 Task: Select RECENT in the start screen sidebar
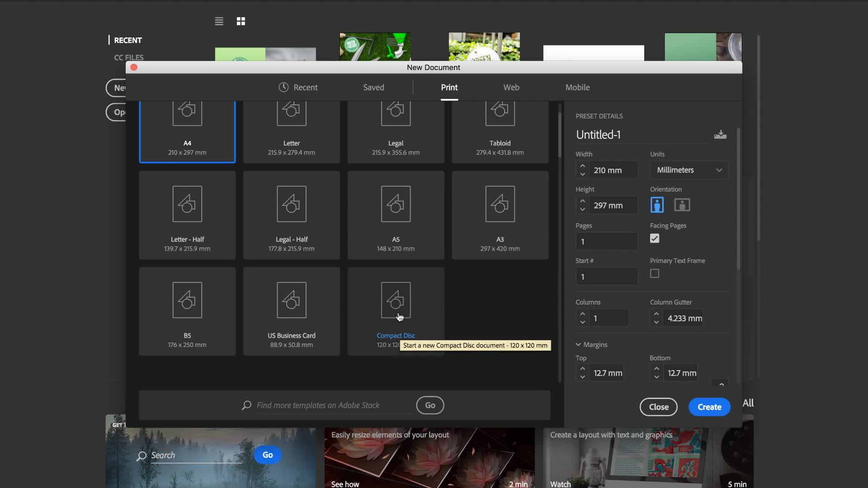point(128,40)
